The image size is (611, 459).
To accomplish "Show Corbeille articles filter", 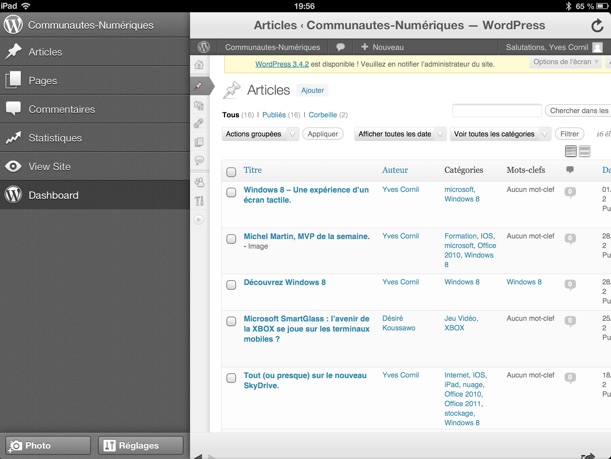I will click(323, 115).
